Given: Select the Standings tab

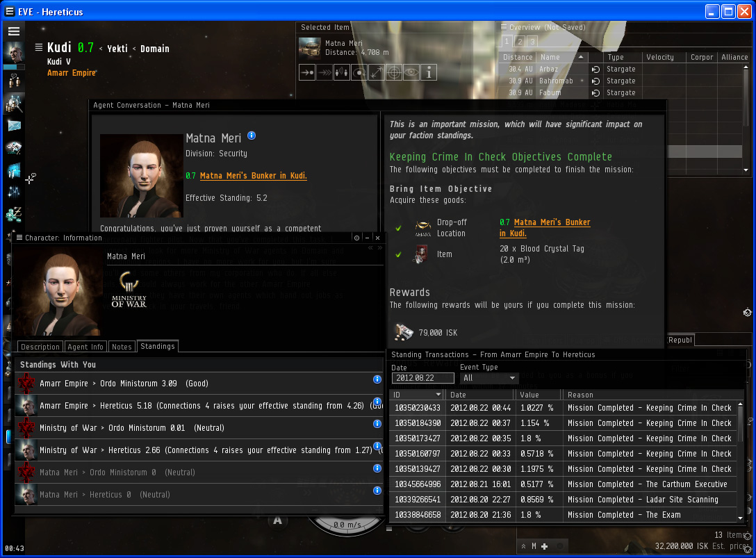Looking at the screenshot, I should [x=158, y=346].
